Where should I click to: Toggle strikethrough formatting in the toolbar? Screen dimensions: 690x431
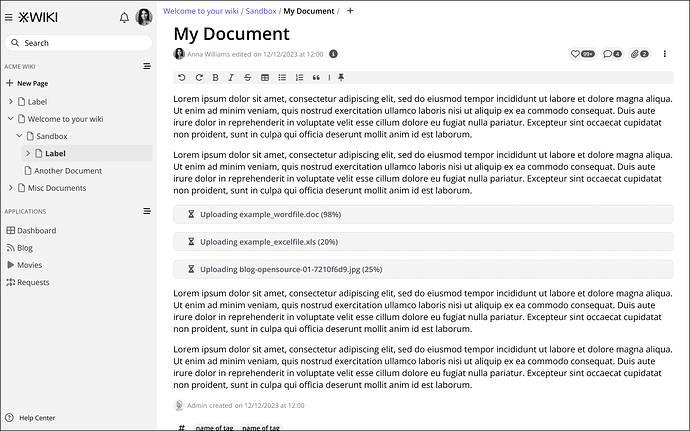point(247,77)
